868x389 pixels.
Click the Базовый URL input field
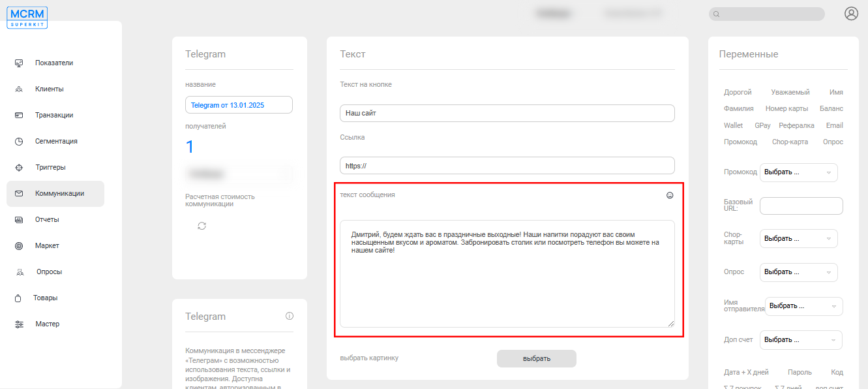[801, 206]
